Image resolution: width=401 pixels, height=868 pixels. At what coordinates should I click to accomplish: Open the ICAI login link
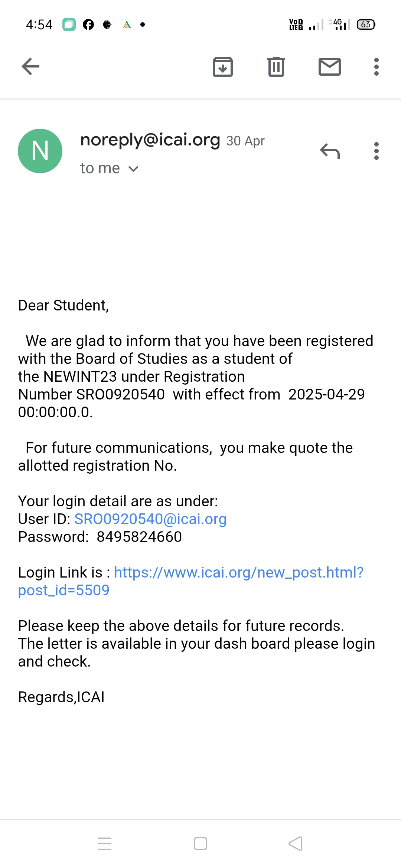[238, 573]
